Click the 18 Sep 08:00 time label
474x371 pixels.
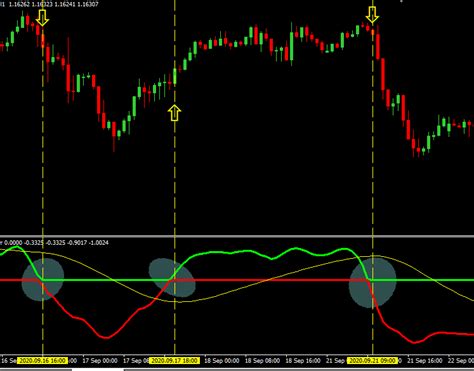click(262, 361)
